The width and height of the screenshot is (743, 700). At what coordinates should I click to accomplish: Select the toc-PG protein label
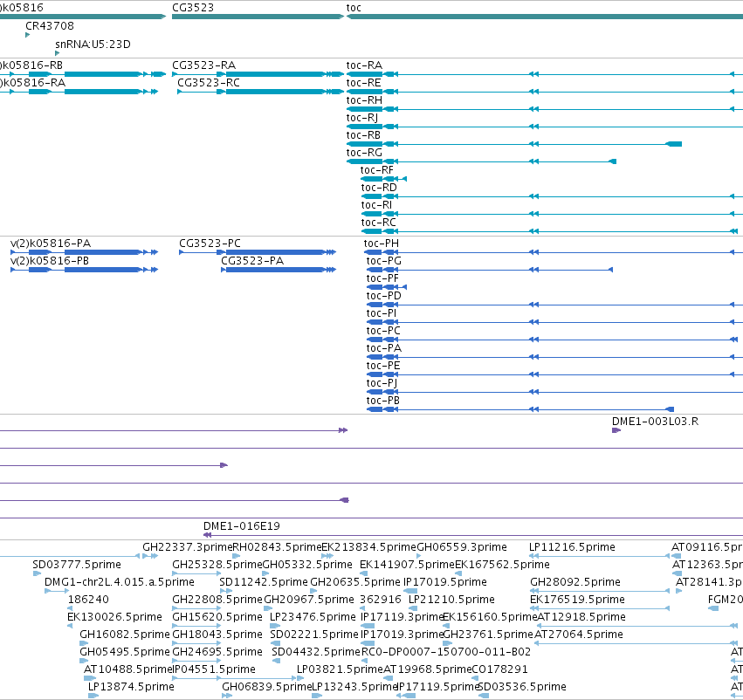pos(384,261)
